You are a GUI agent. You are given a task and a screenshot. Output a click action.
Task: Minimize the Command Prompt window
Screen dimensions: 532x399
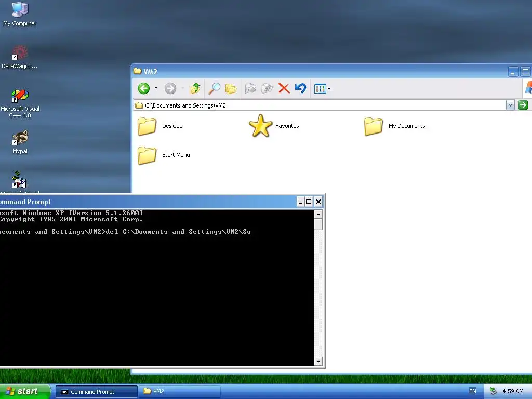(x=300, y=202)
